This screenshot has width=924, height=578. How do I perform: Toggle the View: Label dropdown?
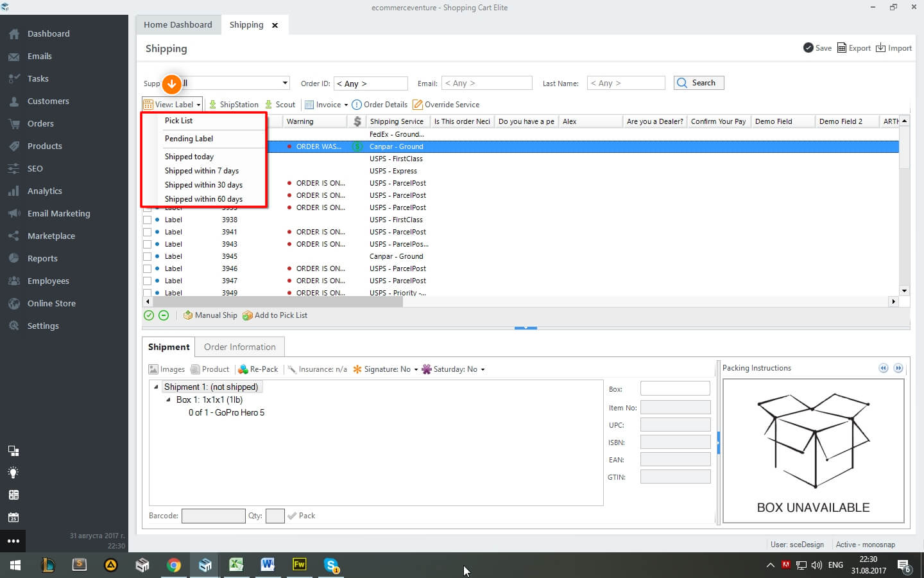click(x=172, y=105)
